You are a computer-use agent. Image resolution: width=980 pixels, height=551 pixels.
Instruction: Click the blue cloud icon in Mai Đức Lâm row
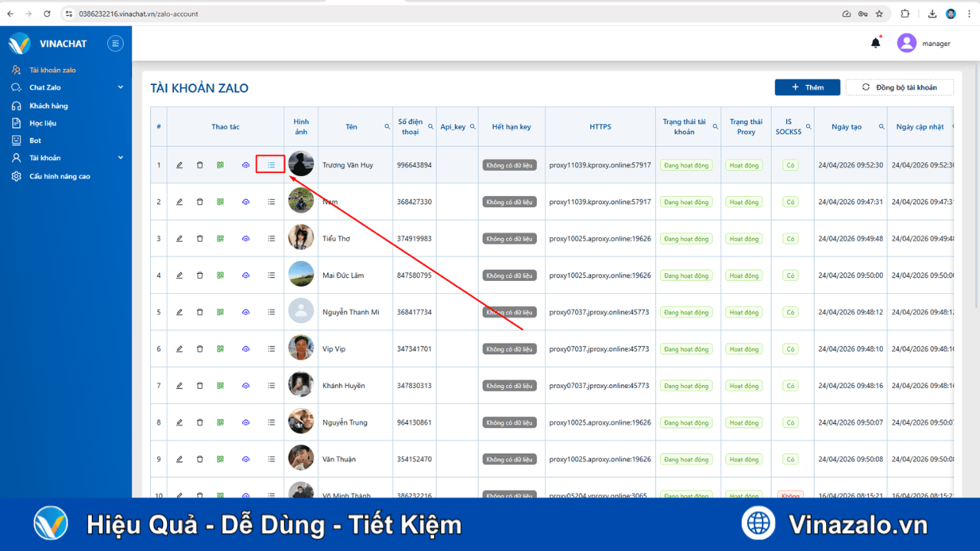(x=246, y=275)
